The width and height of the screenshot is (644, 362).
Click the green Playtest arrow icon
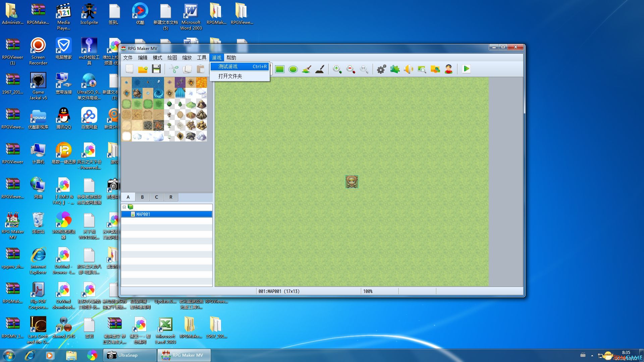[466, 69]
